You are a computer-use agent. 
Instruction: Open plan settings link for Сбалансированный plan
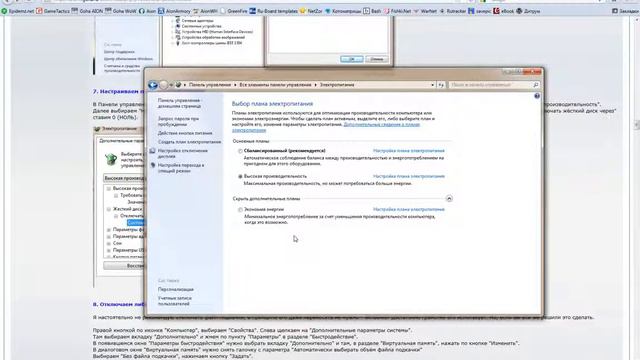point(409,151)
